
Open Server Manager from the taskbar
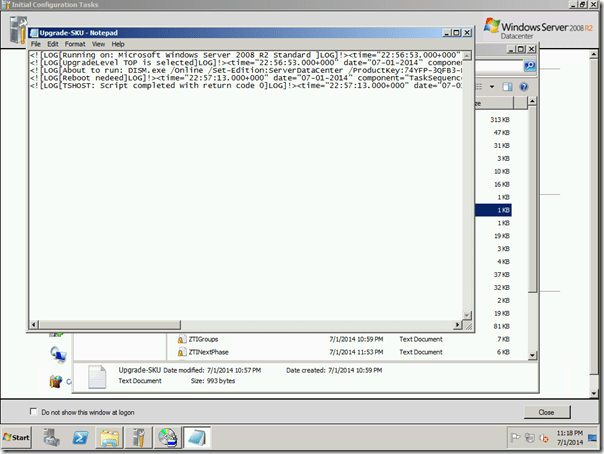coord(51,439)
